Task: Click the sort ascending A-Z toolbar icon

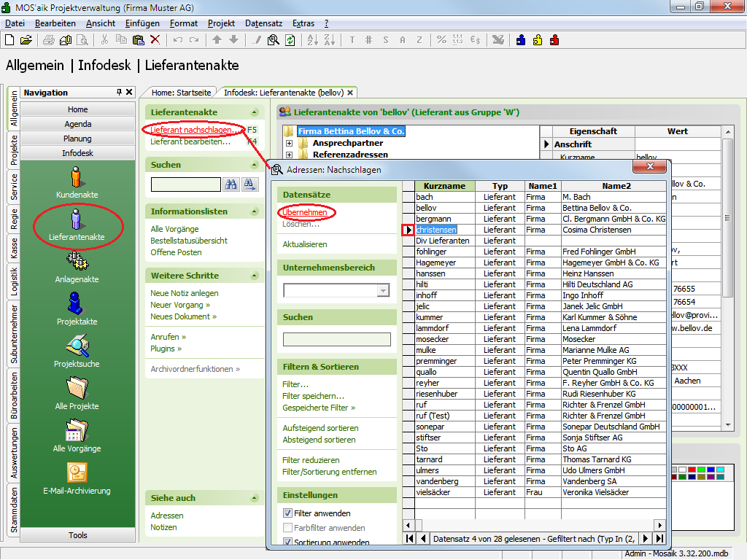Action: 311,40
